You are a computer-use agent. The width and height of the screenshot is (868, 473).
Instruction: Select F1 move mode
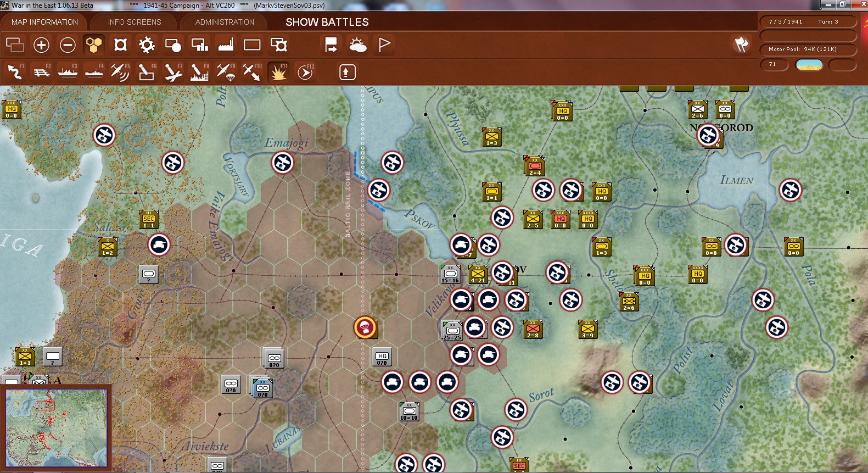[x=15, y=72]
